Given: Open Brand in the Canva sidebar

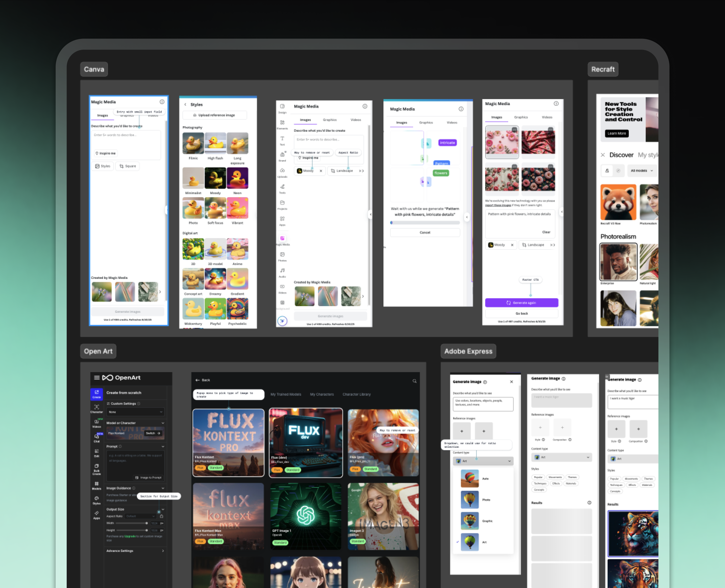Looking at the screenshot, I should (282, 156).
